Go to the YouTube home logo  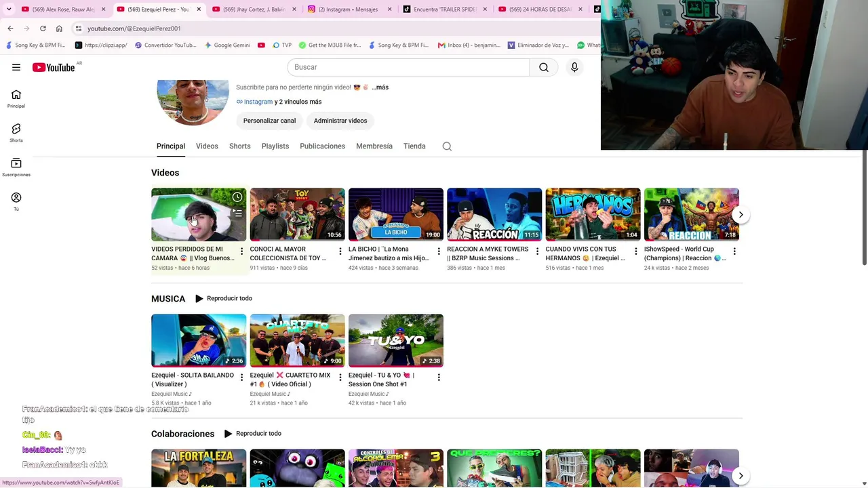coord(54,67)
